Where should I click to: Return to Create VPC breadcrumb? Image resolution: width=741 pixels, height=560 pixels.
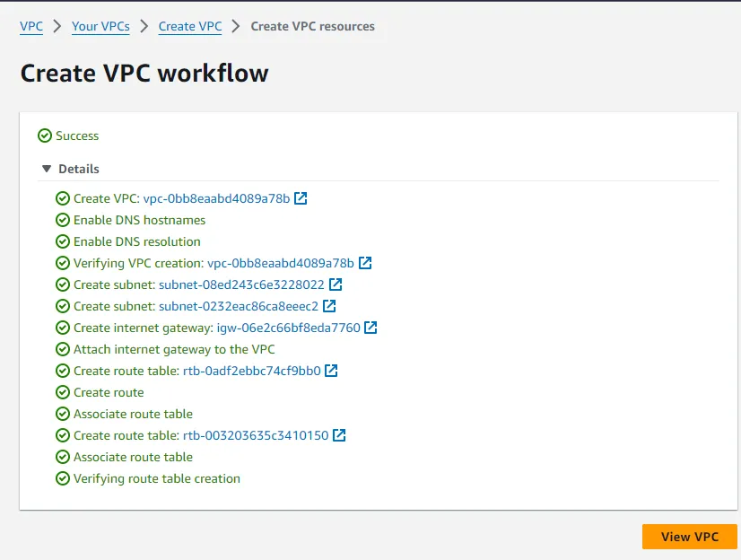[190, 26]
